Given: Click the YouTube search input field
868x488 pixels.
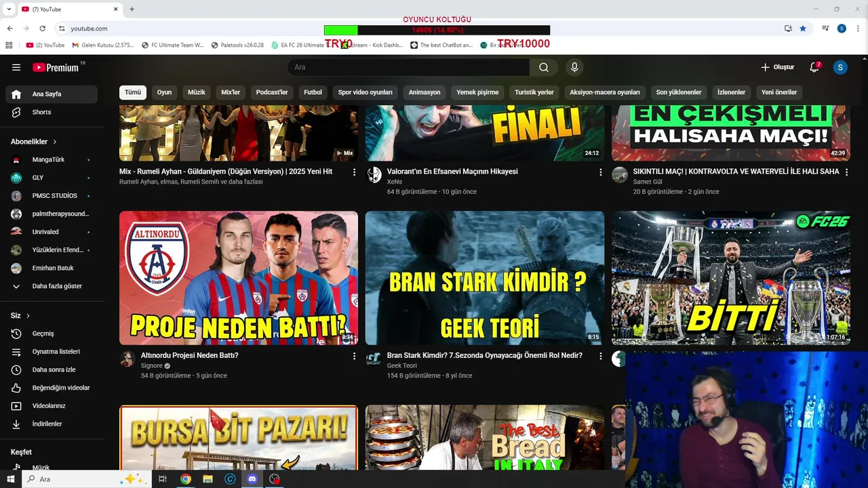Looking at the screenshot, I should coord(409,67).
